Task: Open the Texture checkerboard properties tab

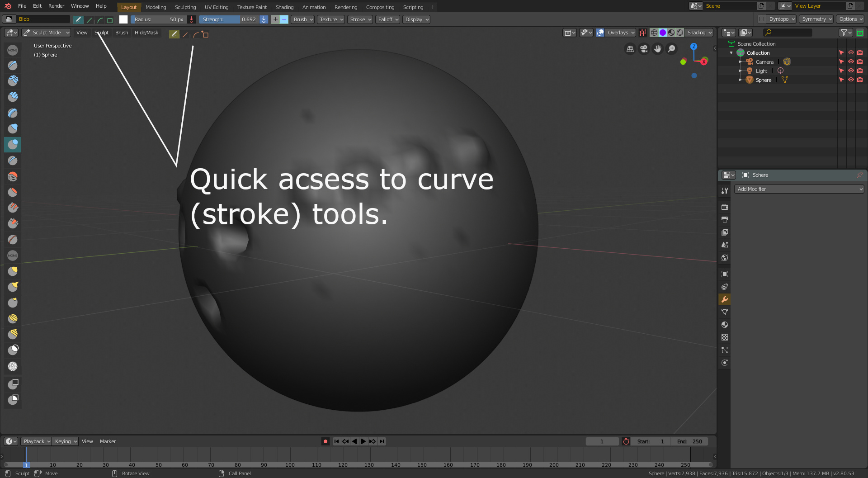Action: coord(725,337)
